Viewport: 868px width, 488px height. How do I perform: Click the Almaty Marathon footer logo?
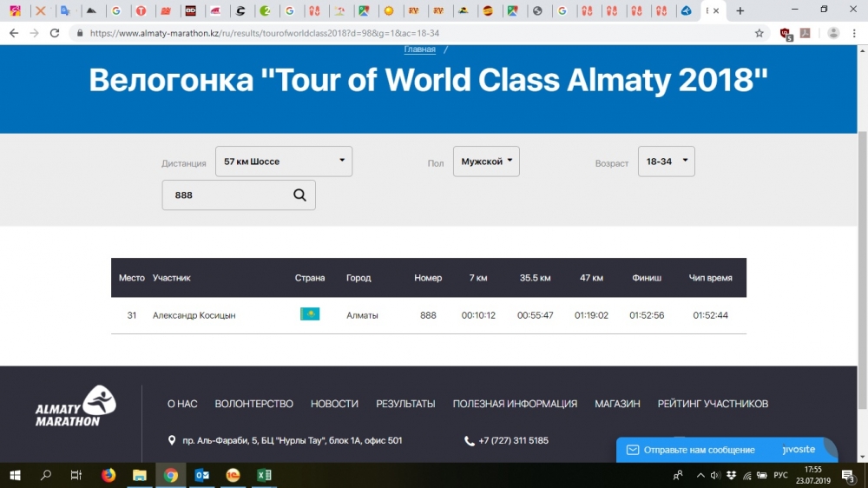(x=76, y=406)
